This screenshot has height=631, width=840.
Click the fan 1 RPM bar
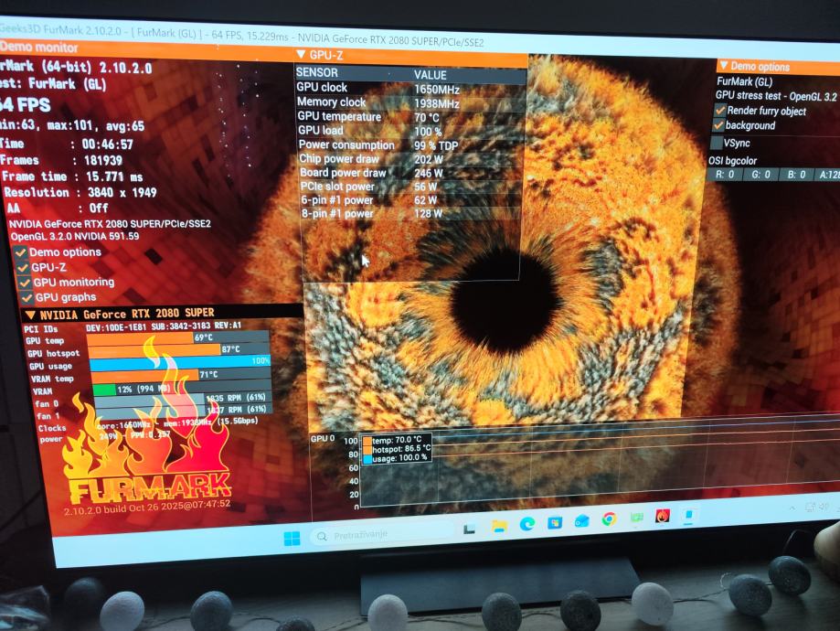coord(185,410)
